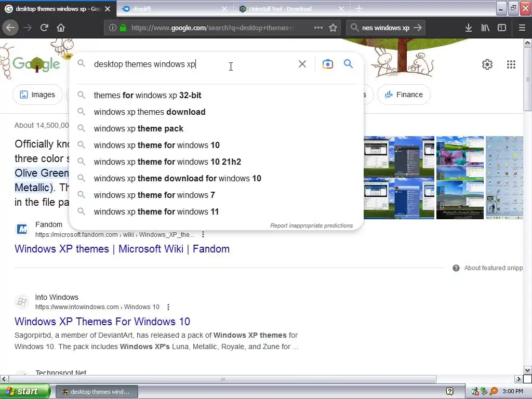The image size is (532, 399).
Task: Filter results by Finance
Action: (x=404, y=95)
